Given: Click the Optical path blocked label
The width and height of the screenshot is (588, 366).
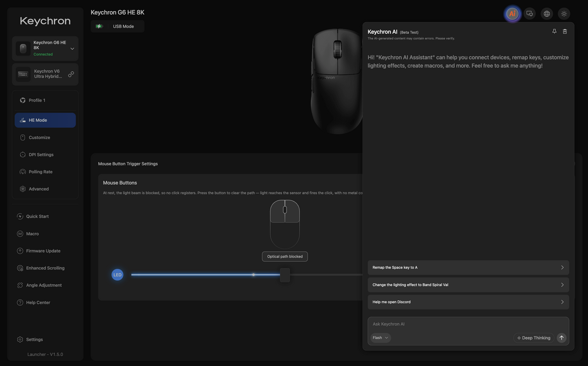Looking at the screenshot, I should click(x=285, y=257).
